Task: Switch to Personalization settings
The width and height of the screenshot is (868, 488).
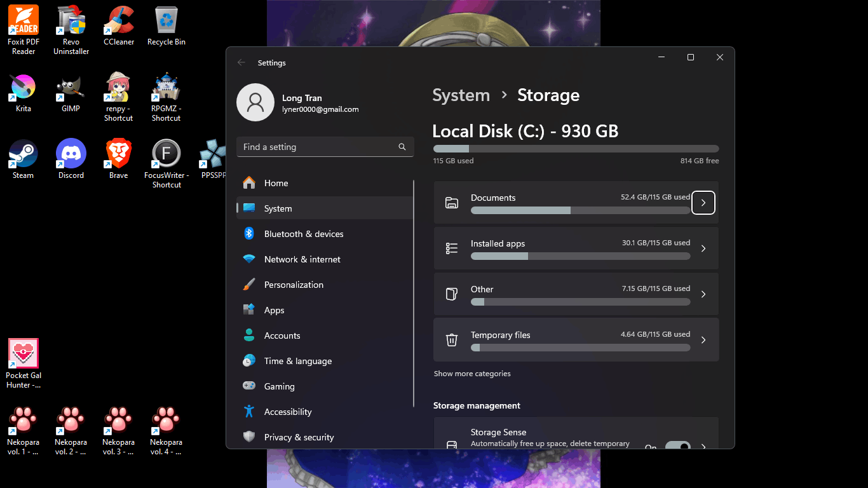Action: 325,285
